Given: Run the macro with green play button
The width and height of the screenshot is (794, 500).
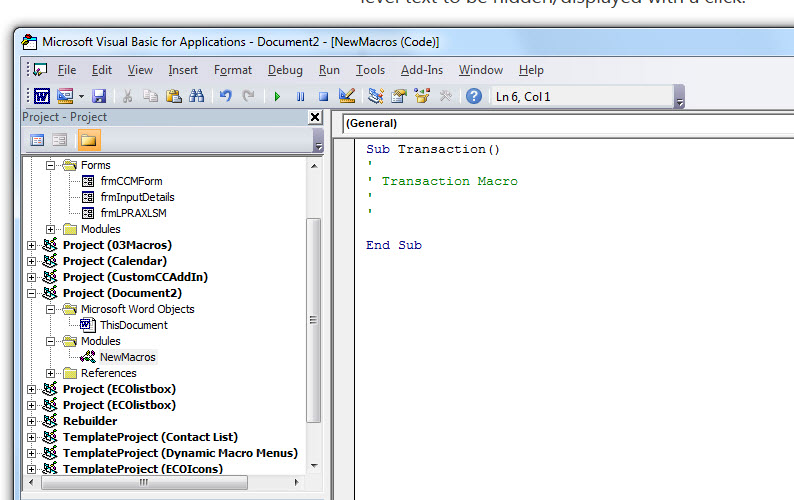Looking at the screenshot, I should (277, 96).
